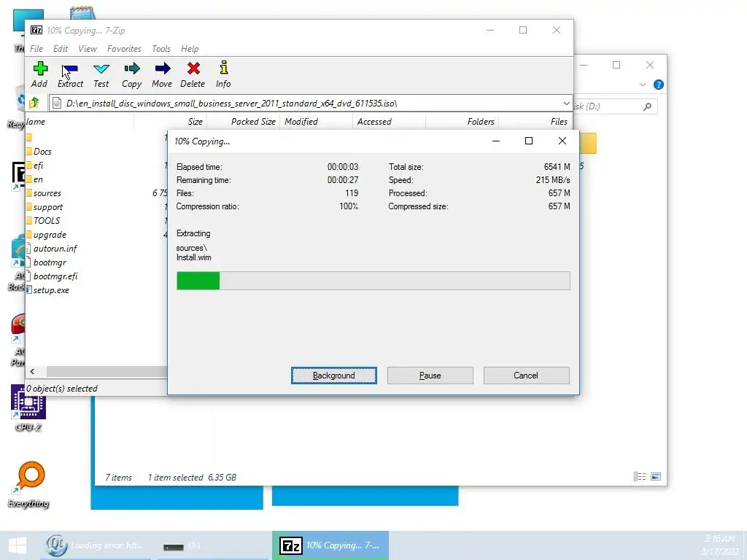Click '1 item selected 6.35 GB' text
The width and height of the screenshot is (747, 560).
pyautogui.click(x=192, y=477)
